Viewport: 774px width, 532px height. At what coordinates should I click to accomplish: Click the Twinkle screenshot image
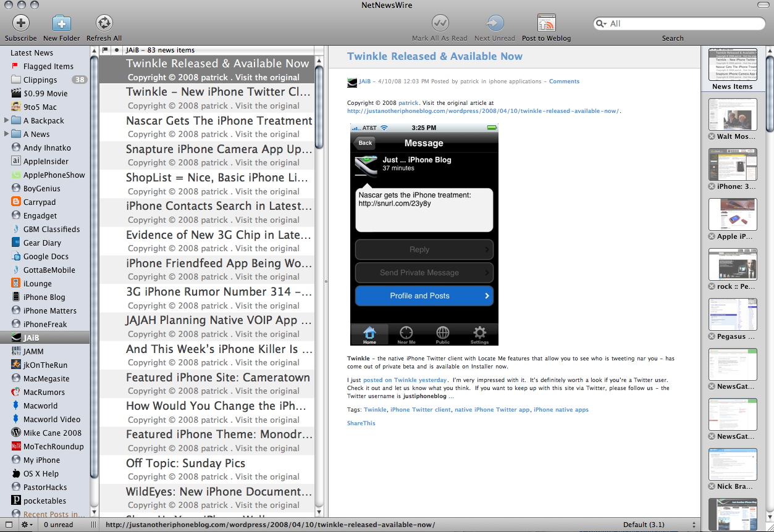(x=424, y=235)
